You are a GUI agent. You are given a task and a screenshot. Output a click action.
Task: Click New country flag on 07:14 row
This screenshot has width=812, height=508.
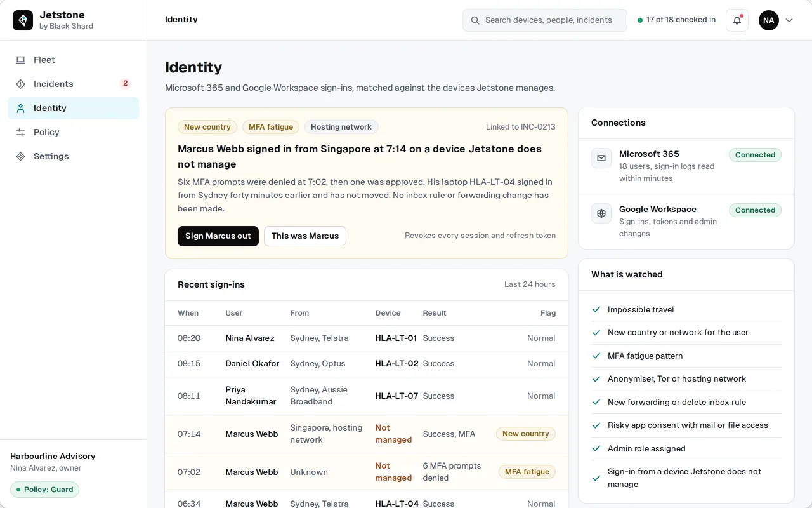526,434
